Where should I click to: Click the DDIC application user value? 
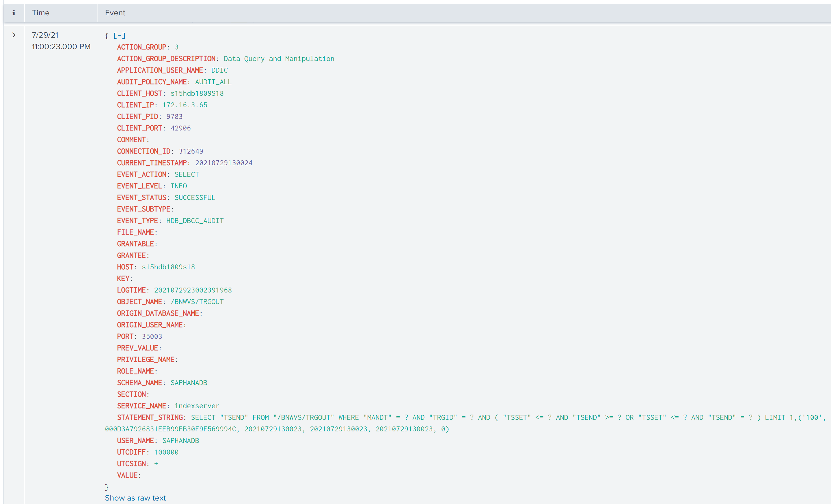click(220, 70)
